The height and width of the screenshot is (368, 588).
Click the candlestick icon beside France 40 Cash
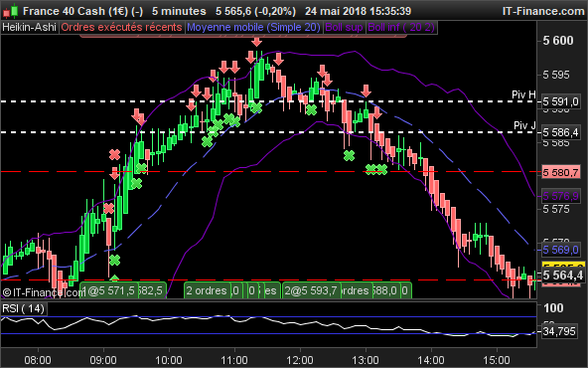[11, 11]
